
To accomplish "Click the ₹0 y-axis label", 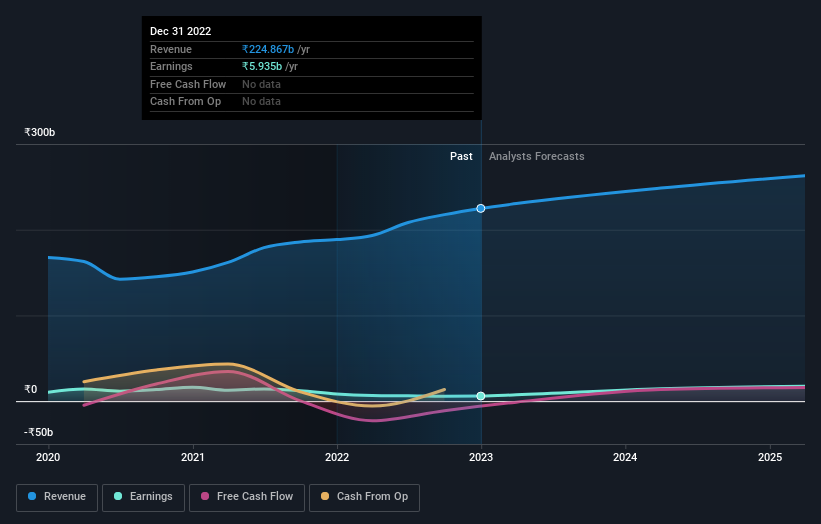I will pos(30,389).
